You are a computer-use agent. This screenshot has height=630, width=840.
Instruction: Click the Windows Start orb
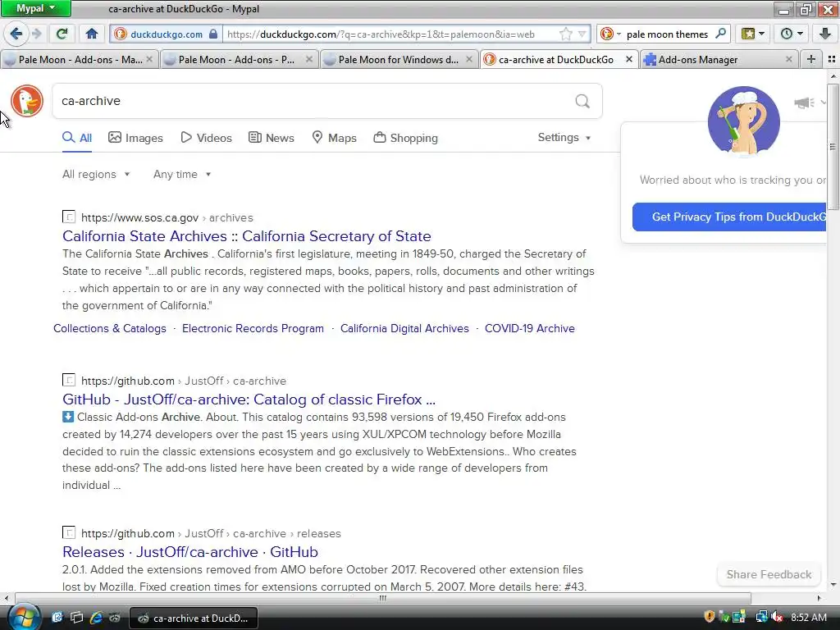tap(24, 617)
